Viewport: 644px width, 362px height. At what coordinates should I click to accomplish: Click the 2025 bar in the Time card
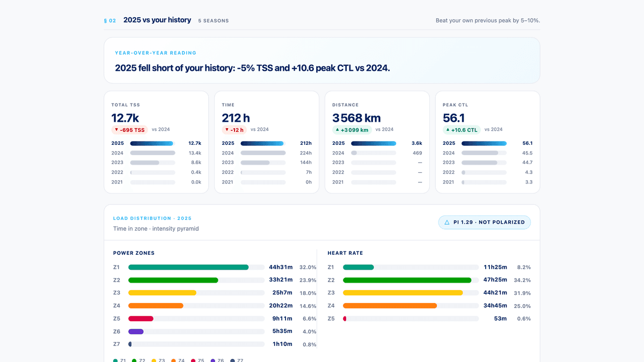tap(263, 143)
